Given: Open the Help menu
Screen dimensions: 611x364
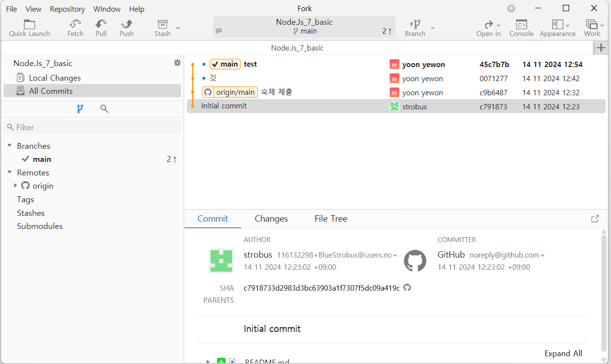Looking at the screenshot, I should 137,9.
